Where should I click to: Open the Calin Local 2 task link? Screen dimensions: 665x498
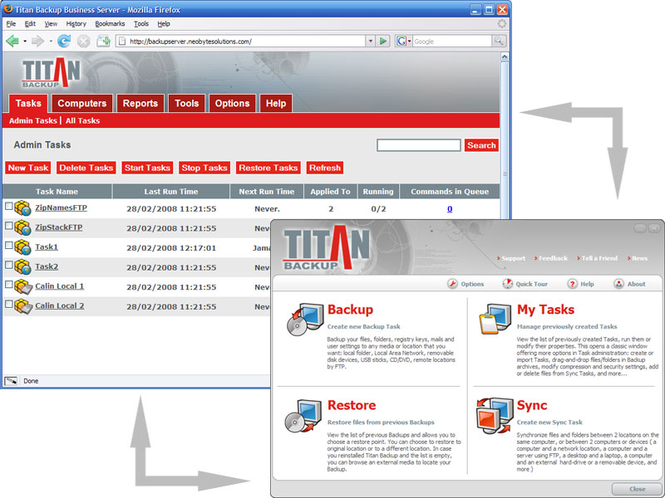click(x=59, y=306)
